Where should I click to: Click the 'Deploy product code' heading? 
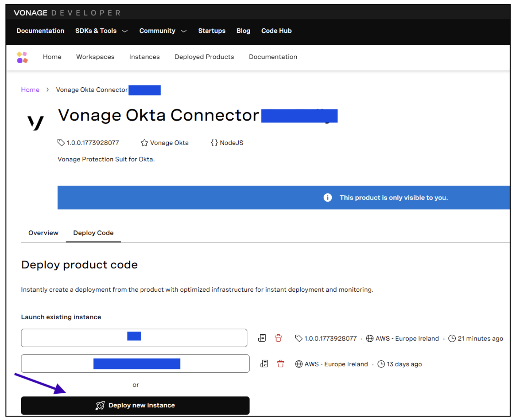tap(79, 265)
